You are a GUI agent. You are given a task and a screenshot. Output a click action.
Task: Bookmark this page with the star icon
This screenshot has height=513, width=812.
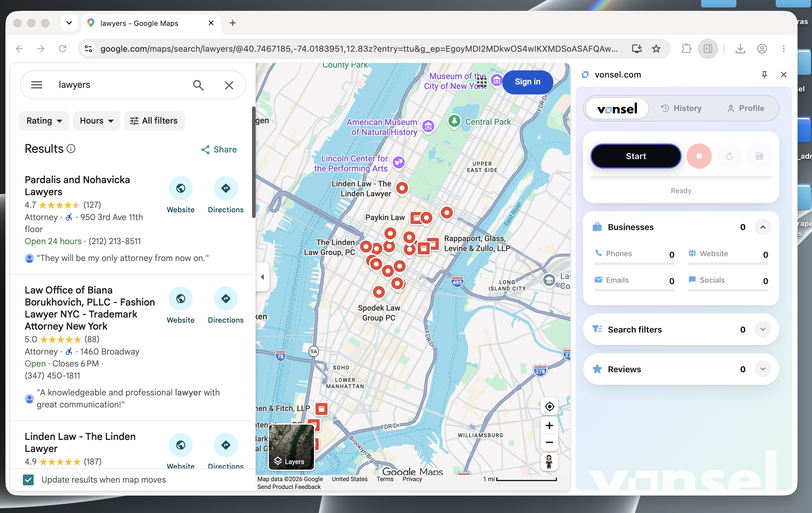click(x=656, y=49)
